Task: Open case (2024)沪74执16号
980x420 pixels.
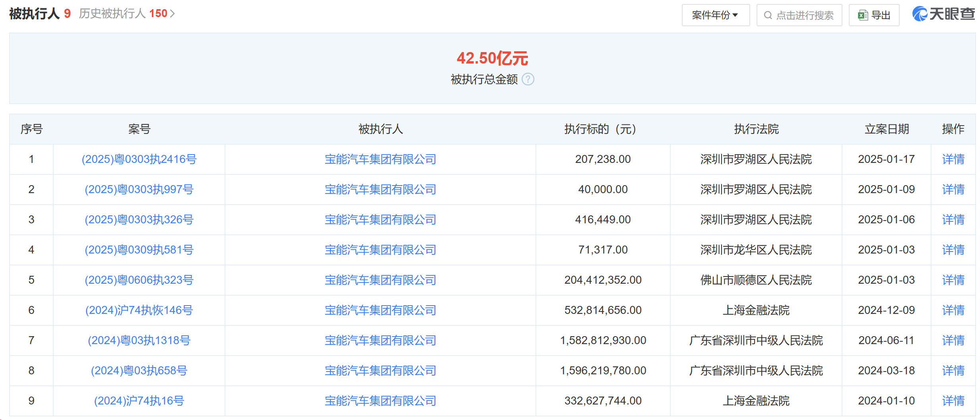Action: 139,401
